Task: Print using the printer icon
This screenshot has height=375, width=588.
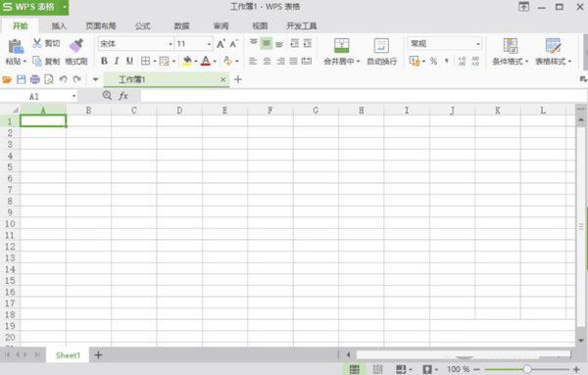Action: pos(35,79)
